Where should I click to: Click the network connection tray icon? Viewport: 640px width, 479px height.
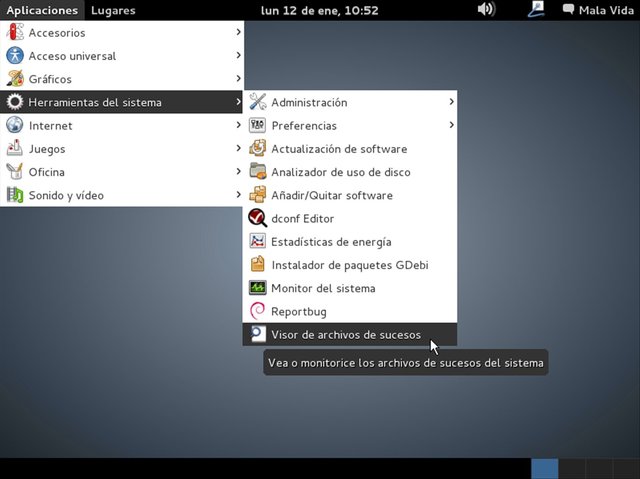536,9
